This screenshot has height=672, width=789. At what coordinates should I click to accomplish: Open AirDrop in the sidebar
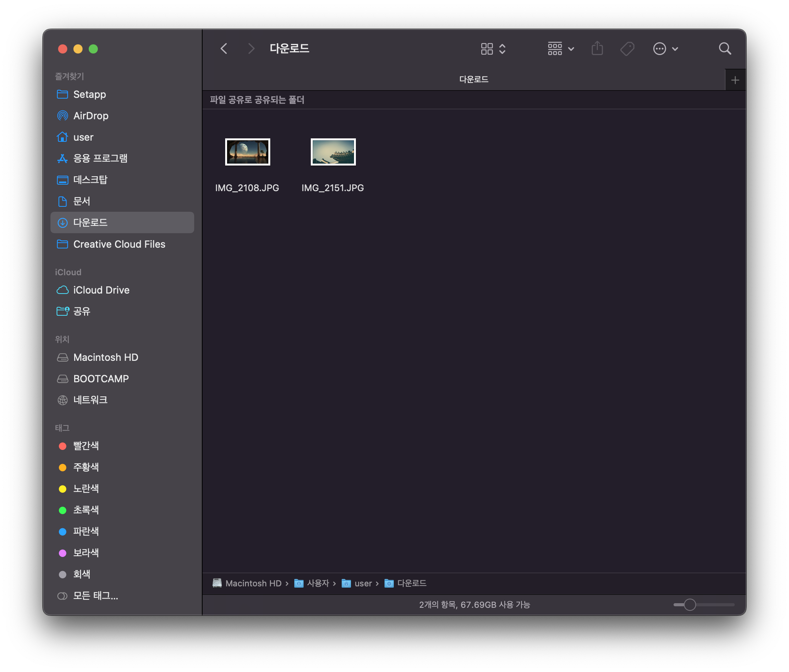tap(91, 116)
